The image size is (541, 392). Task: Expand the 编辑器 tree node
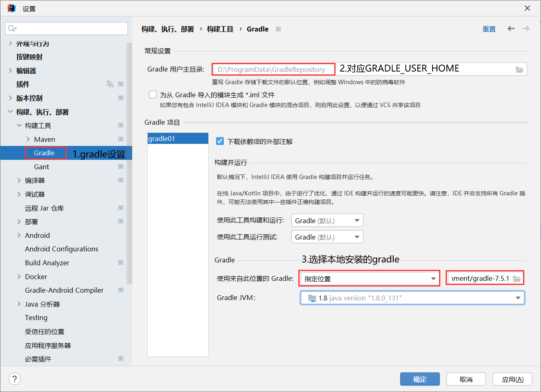click(10, 71)
